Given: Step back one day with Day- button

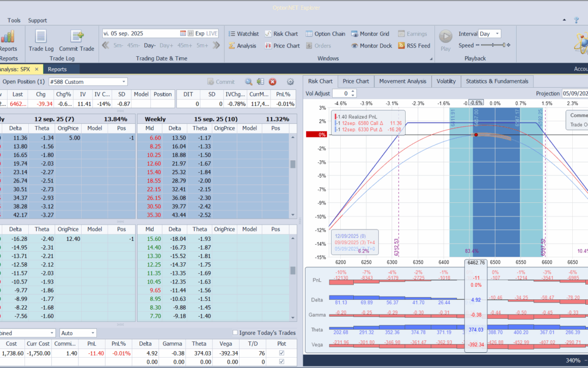Looking at the screenshot, I should pyautogui.click(x=150, y=46).
